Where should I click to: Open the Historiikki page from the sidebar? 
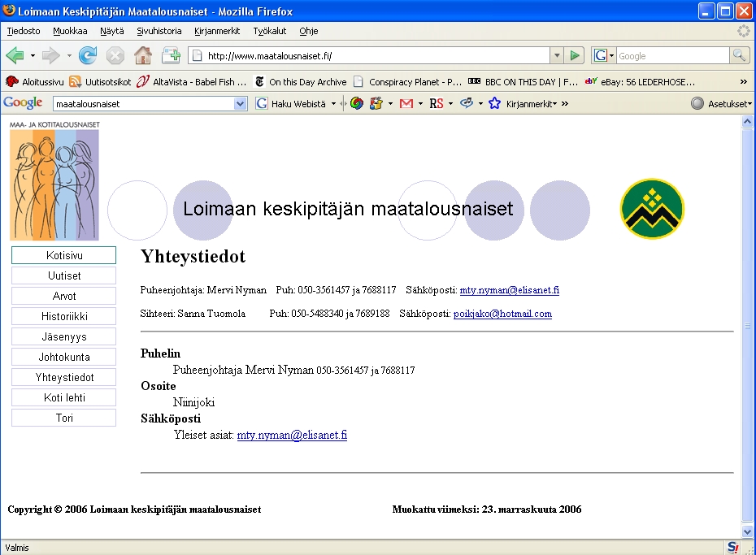64,316
